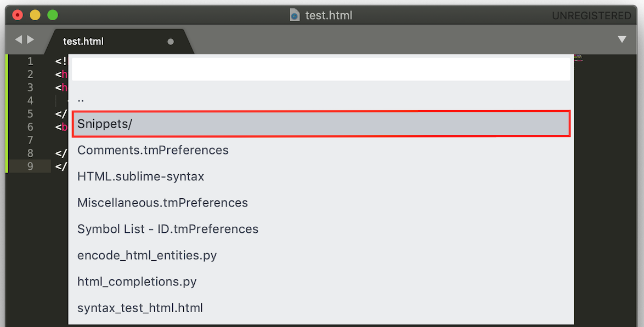Image resolution: width=644 pixels, height=327 pixels.
Task: Click the unsaved dot on test.html tab
Action: pyautogui.click(x=171, y=42)
